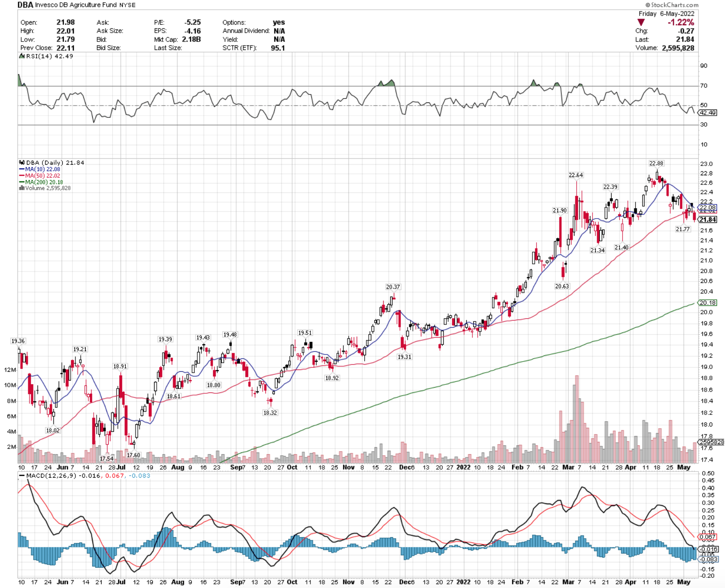Click the 19.39 price high label
The image size is (725, 588).
[x=165, y=339]
